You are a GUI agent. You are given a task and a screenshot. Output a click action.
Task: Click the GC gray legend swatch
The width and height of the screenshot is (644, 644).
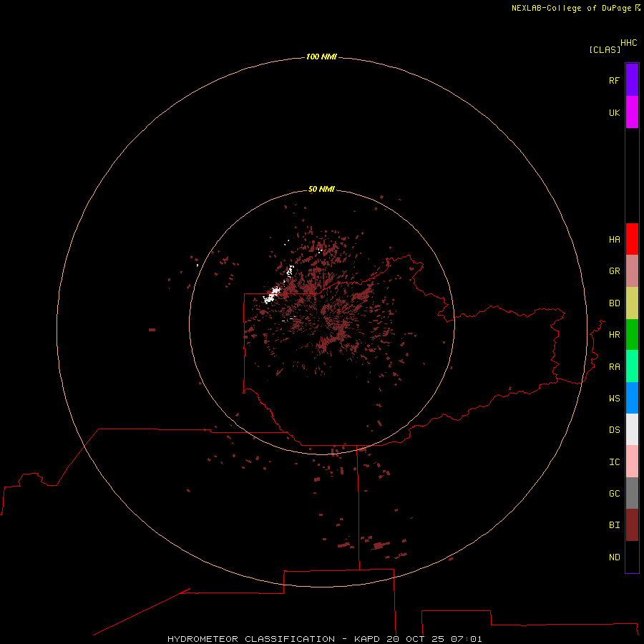pyautogui.click(x=632, y=493)
